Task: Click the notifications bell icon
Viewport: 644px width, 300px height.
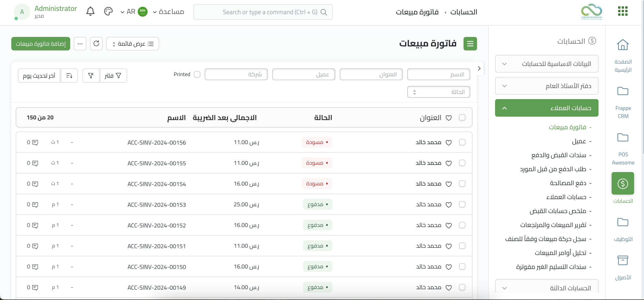Action: tap(90, 12)
